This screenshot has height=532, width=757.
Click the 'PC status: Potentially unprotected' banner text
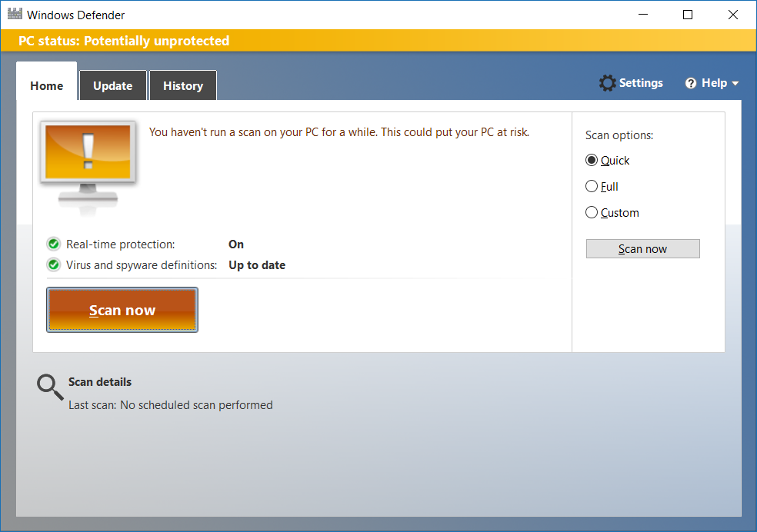(x=124, y=41)
